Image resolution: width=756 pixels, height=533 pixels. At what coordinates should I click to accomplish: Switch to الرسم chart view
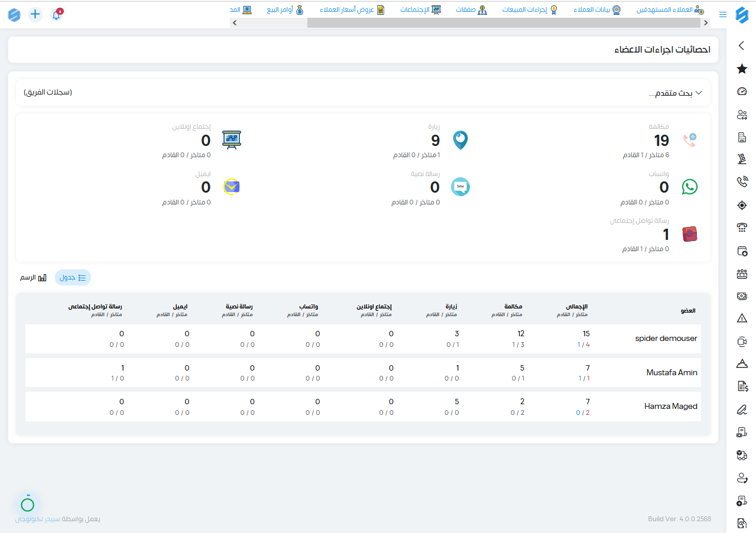33,277
